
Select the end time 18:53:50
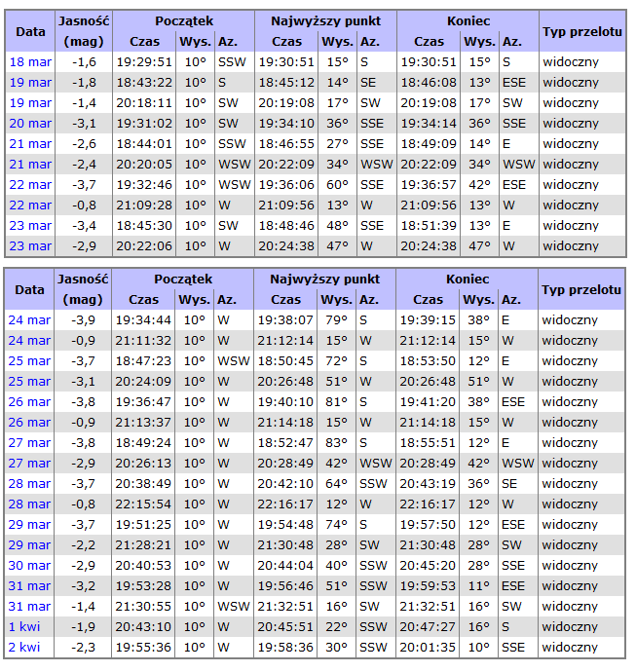point(428,361)
